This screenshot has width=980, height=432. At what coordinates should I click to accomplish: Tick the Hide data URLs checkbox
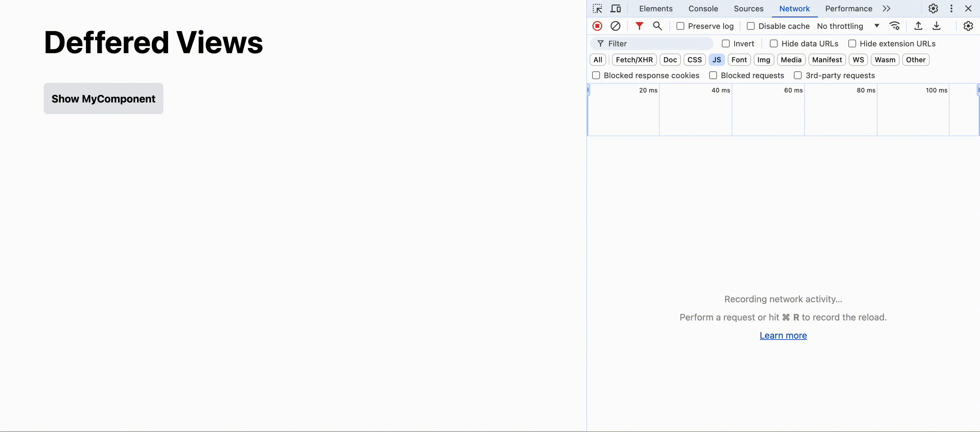pyautogui.click(x=773, y=44)
